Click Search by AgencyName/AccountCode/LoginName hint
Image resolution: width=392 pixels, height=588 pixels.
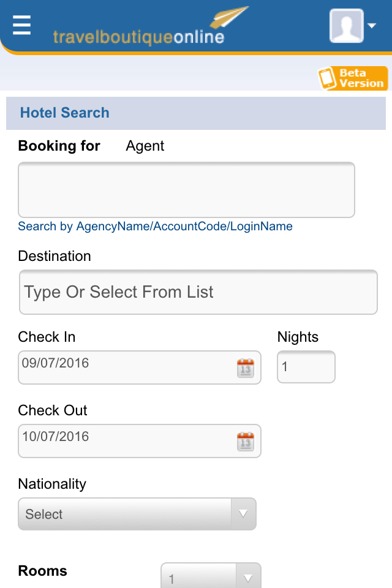point(156,227)
